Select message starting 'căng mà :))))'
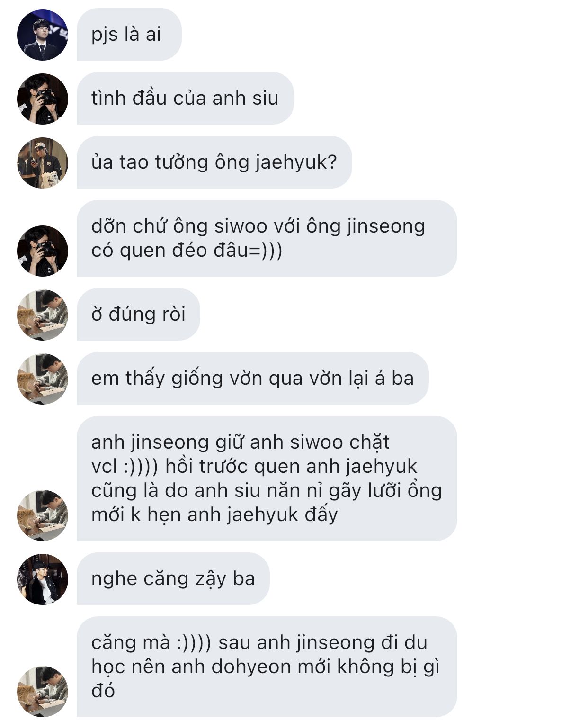This screenshot has width=588, height=721. (x=267, y=667)
